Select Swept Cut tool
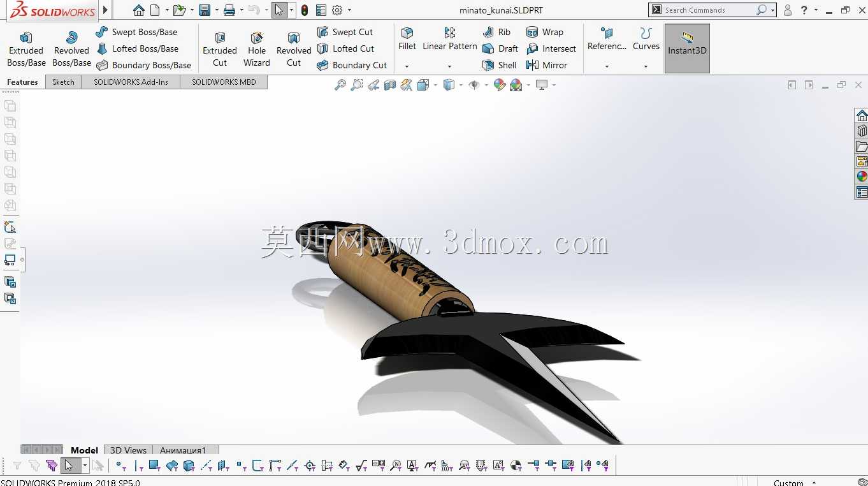 coord(345,32)
